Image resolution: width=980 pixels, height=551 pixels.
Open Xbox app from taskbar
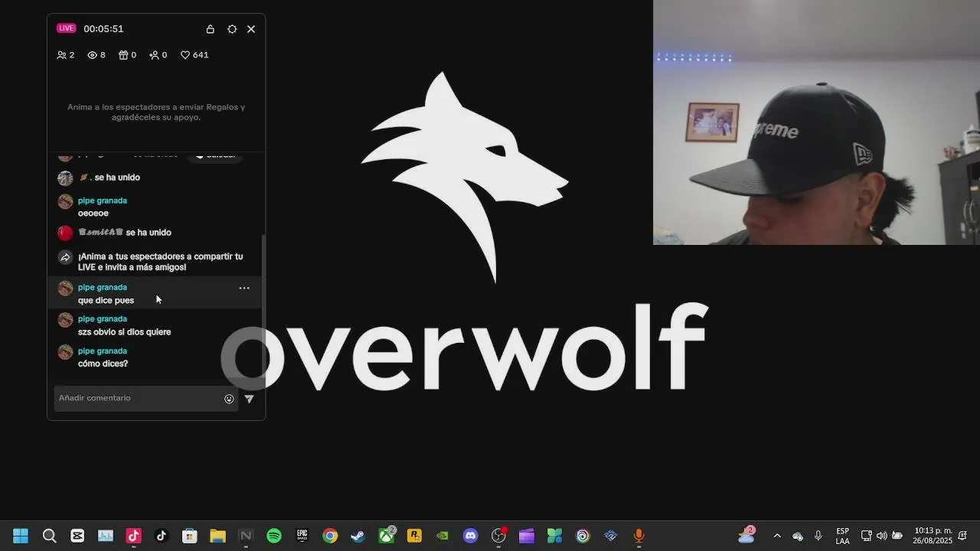[387, 536]
